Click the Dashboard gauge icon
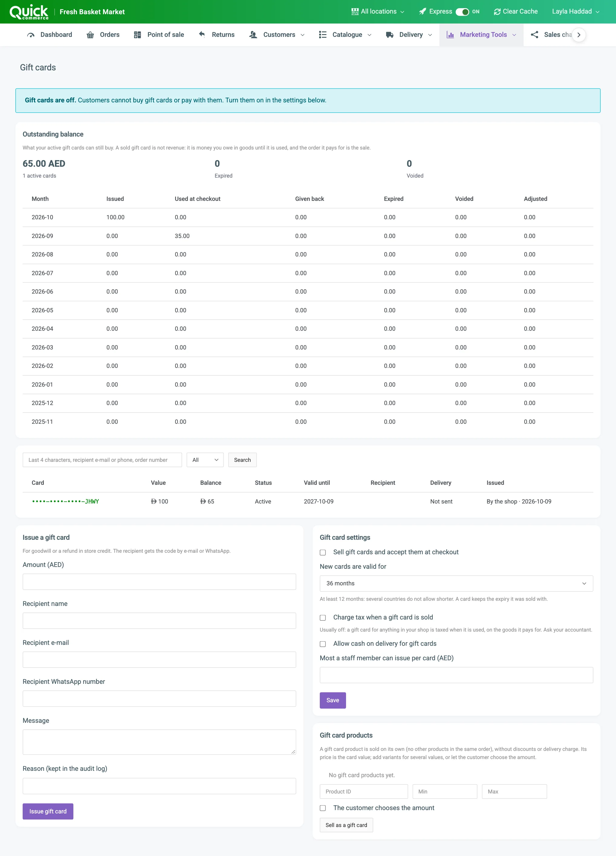The width and height of the screenshot is (616, 856). 31,35
